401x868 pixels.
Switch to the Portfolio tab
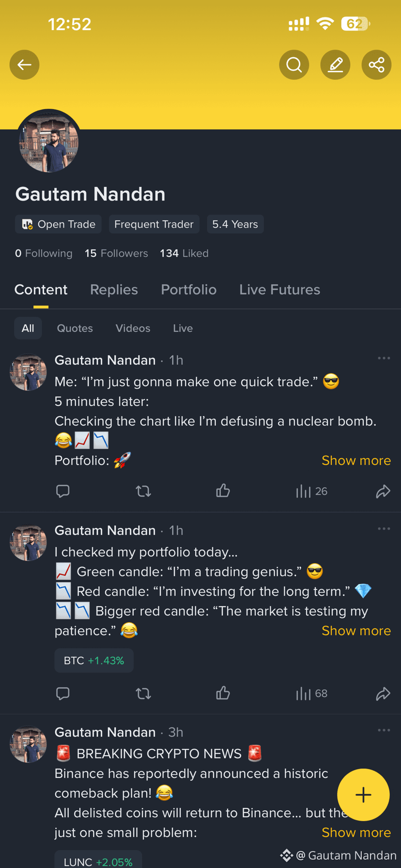tap(188, 290)
